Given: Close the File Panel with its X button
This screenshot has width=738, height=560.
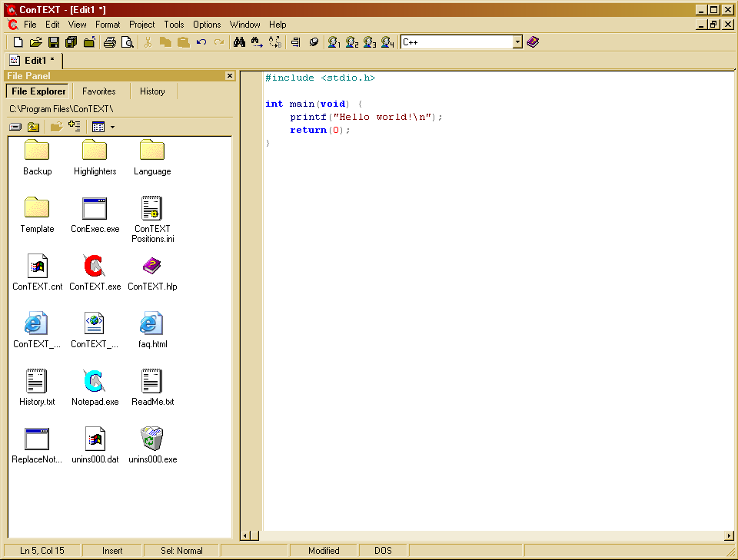Looking at the screenshot, I should pos(230,76).
